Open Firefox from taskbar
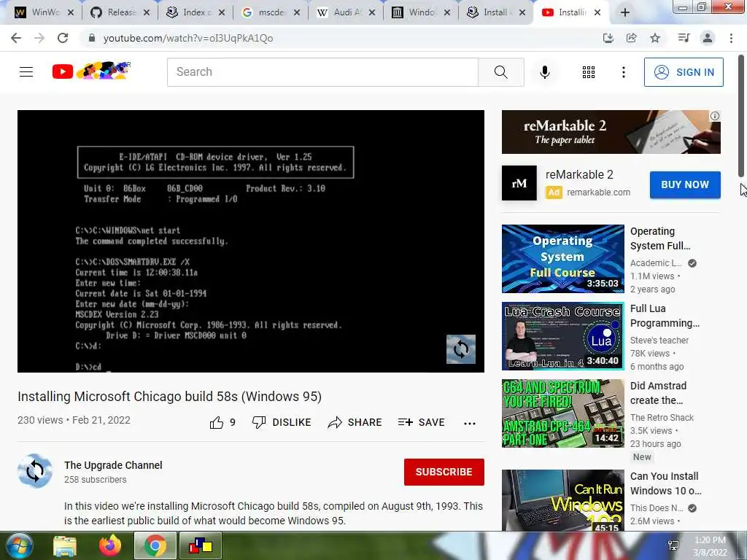Screen dimensions: 747x560 109,545
